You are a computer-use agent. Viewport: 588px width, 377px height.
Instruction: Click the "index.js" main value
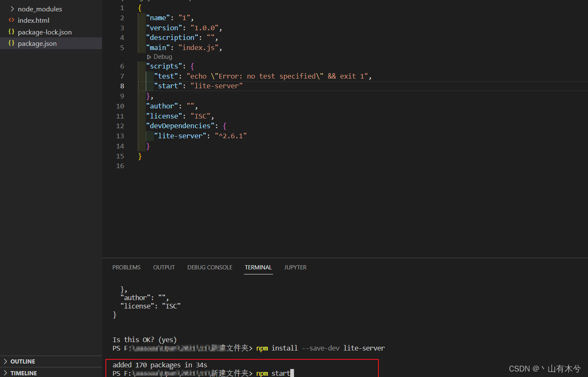point(199,48)
